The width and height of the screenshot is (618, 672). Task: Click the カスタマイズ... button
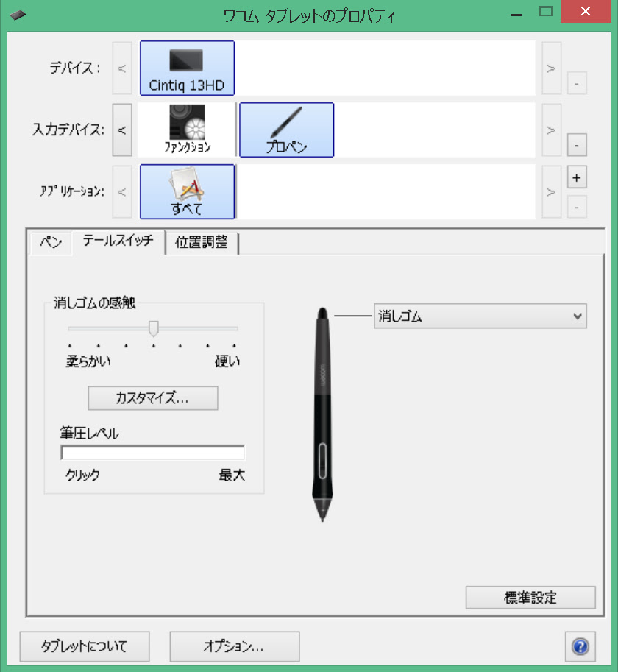(x=153, y=398)
